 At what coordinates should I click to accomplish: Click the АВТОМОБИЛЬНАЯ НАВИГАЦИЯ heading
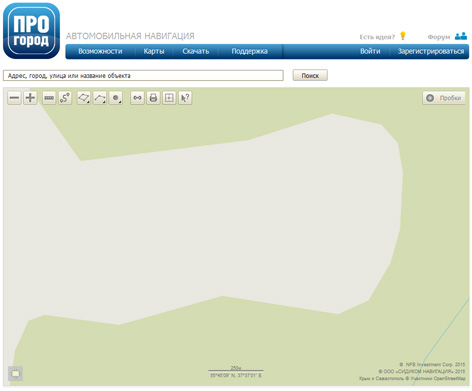pyautogui.click(x=130, y=36)
